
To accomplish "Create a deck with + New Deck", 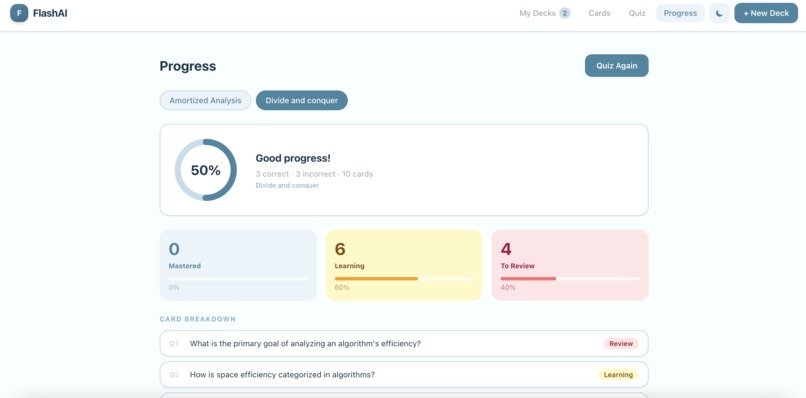I will point(766,13).
